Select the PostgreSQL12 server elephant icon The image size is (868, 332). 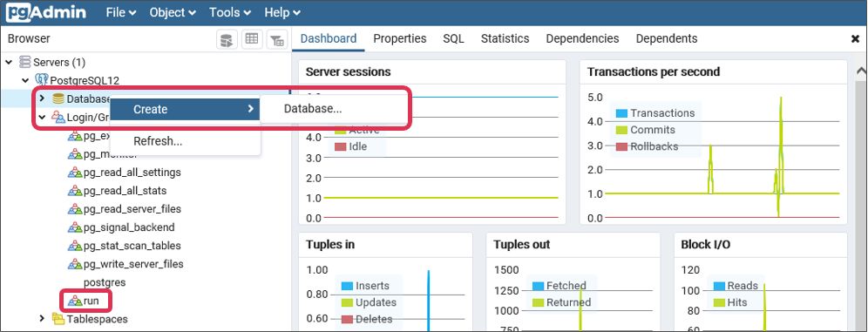tap(42, 80)
